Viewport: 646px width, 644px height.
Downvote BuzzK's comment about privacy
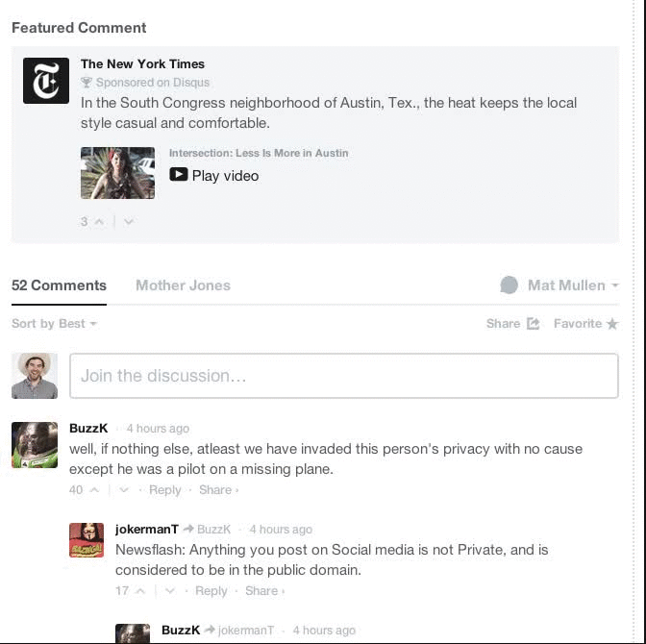pyautogui.click(x=124, y=490)
